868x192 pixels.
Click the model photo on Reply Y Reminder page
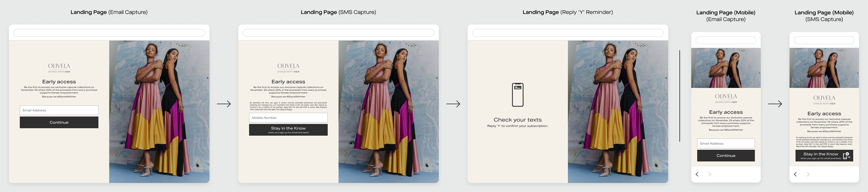click(x=618, y=111)
